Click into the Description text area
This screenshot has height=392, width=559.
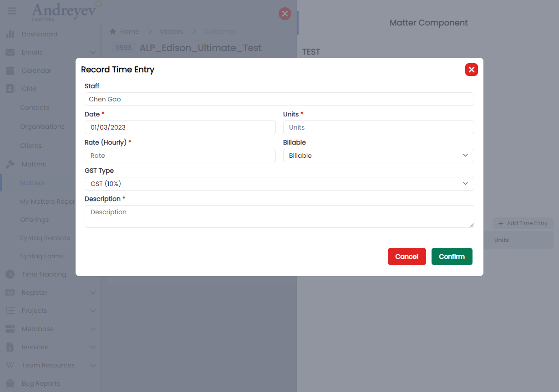pyautogui.click(x=279, y=216)
